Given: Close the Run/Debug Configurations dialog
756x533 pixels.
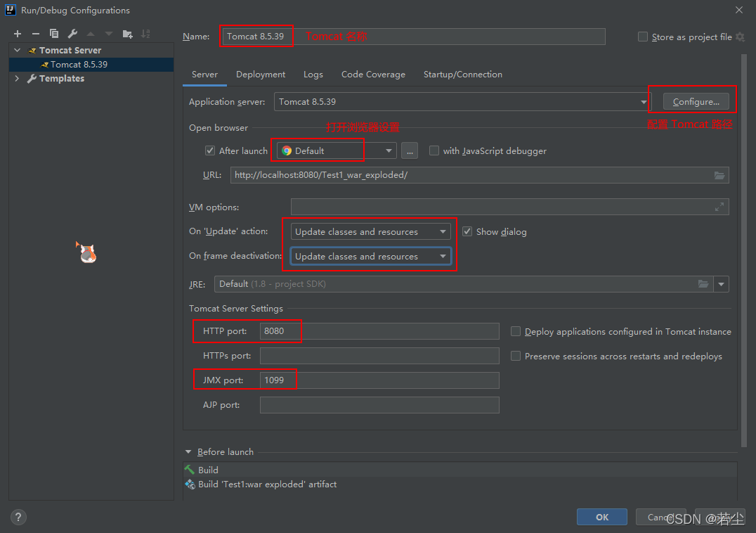Looking at the screenshot, I should tap(738, 10).
